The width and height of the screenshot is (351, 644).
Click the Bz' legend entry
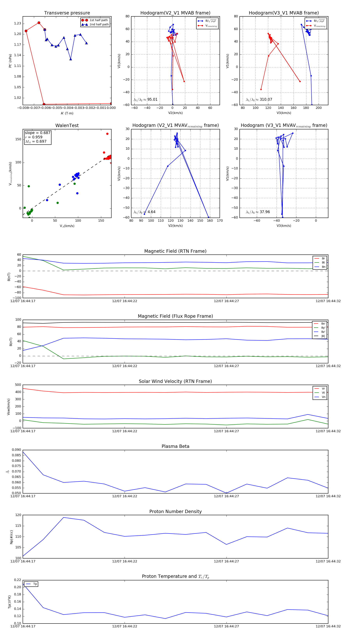coord(320,332)
